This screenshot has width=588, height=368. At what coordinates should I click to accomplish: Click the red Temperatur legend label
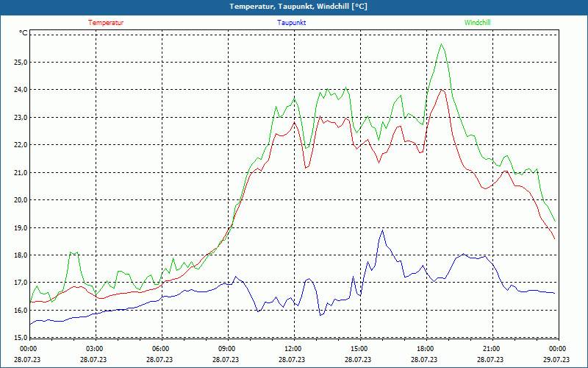[x=106, y=23]
